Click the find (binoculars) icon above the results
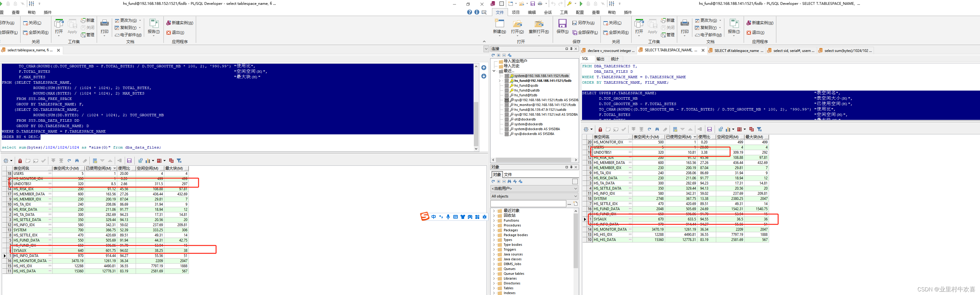The height and width of the screenshot is (295, 980). coord(77,160)
